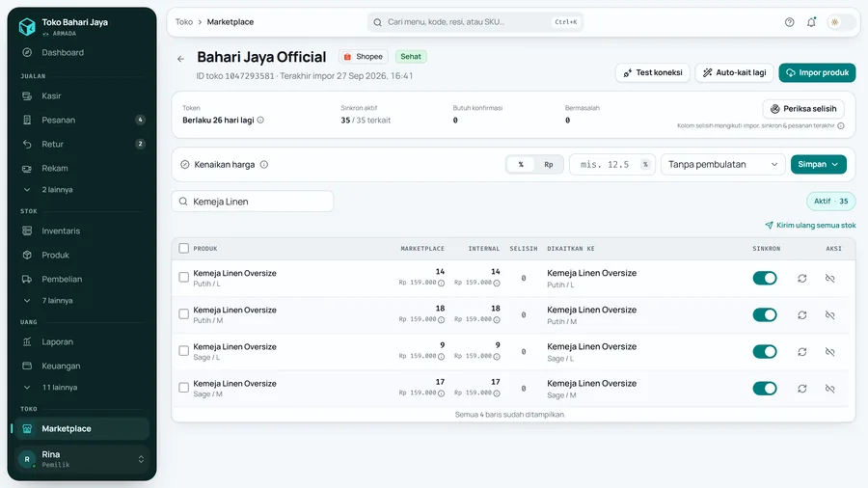
Task: Open Pesanan in the sidebar
Action: click(x=81, y=120)
